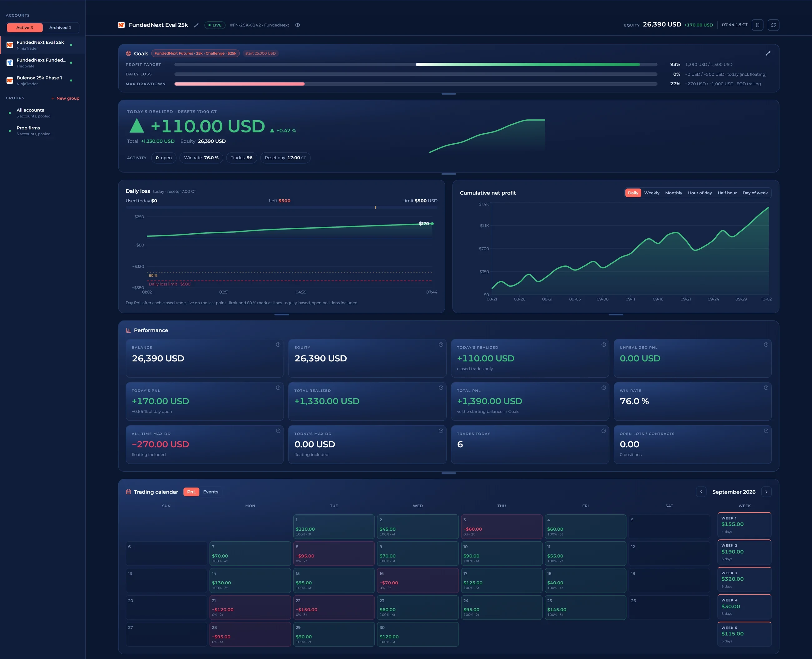Click the pencil icon next to FundedNext Eval 25k

click(x=196, y=25)
